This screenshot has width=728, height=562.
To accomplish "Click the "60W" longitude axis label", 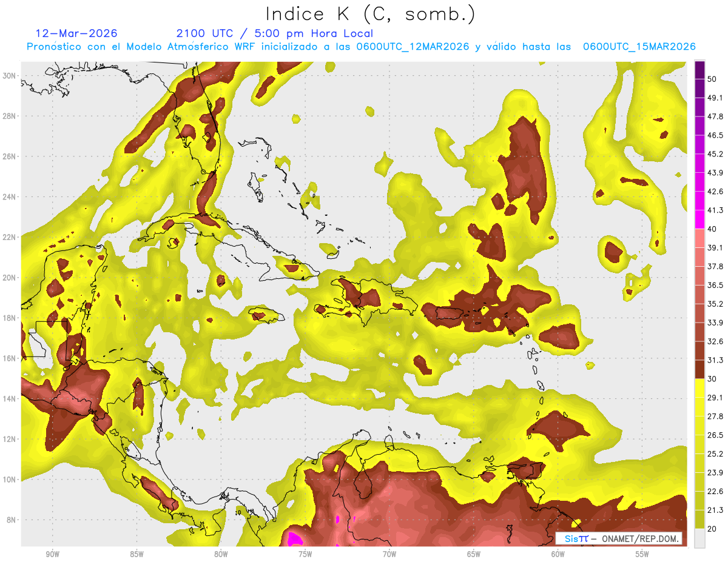I will coord(558,554).
